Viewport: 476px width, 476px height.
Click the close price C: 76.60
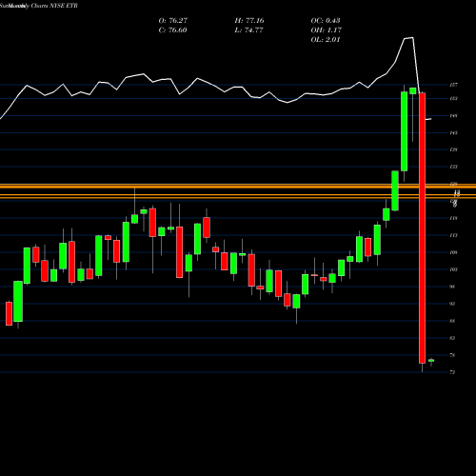click(172, 30)
